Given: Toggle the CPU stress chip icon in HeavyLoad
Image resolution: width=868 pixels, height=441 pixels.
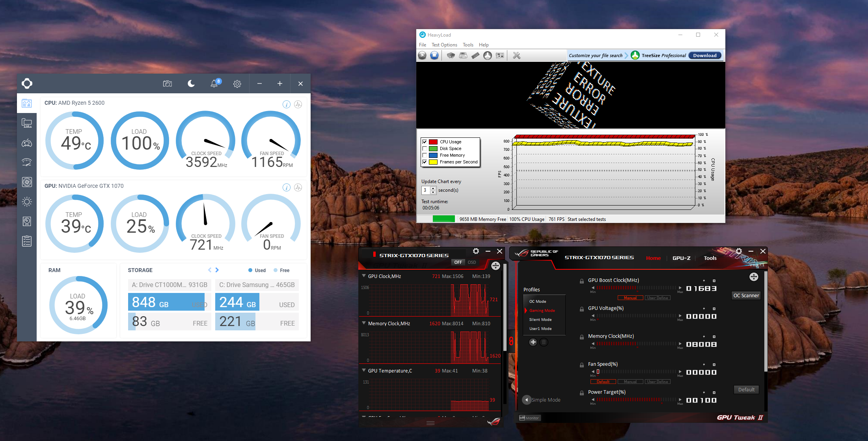Looking at the screenshot, I should 451,56.
